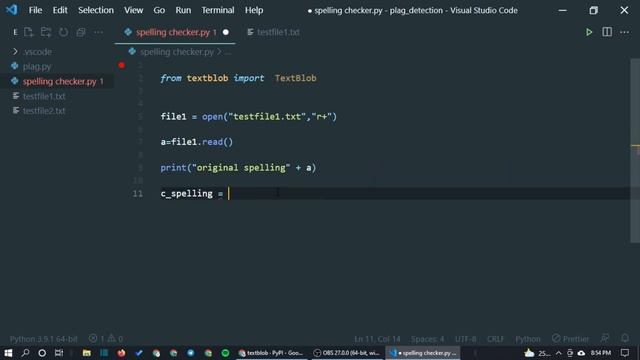Open Task View on the taskbar
The height and width of the screenshot is (360, 640).
point(59,353)
